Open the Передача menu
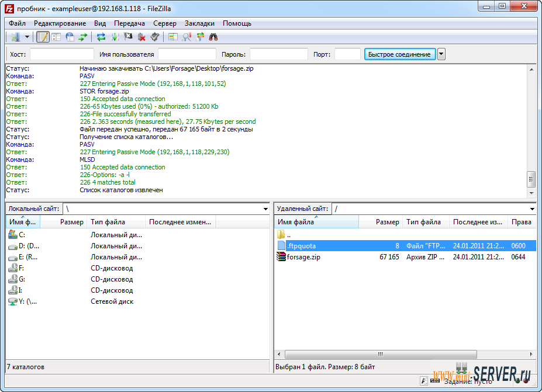The image size is (542, 392). [129, 23]
